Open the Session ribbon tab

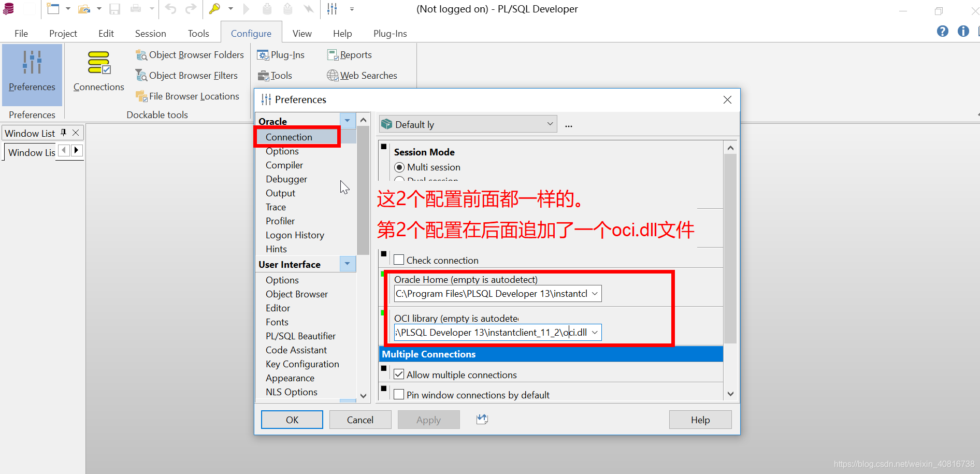coord(151,33)
